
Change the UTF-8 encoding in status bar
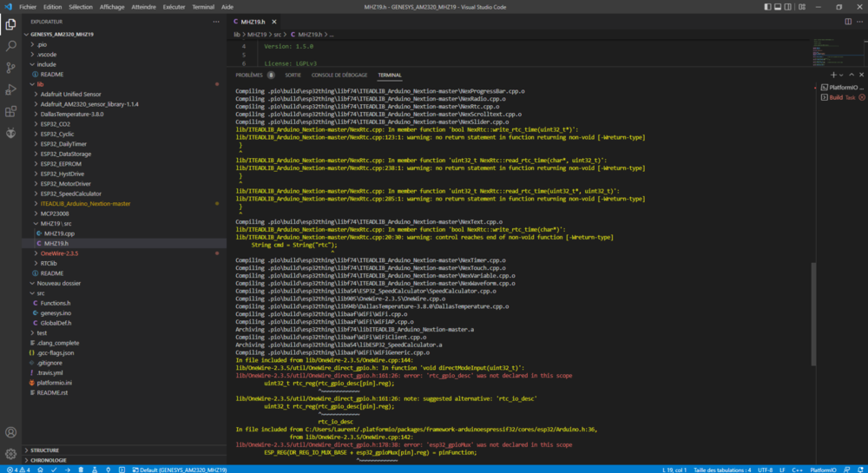765,470
